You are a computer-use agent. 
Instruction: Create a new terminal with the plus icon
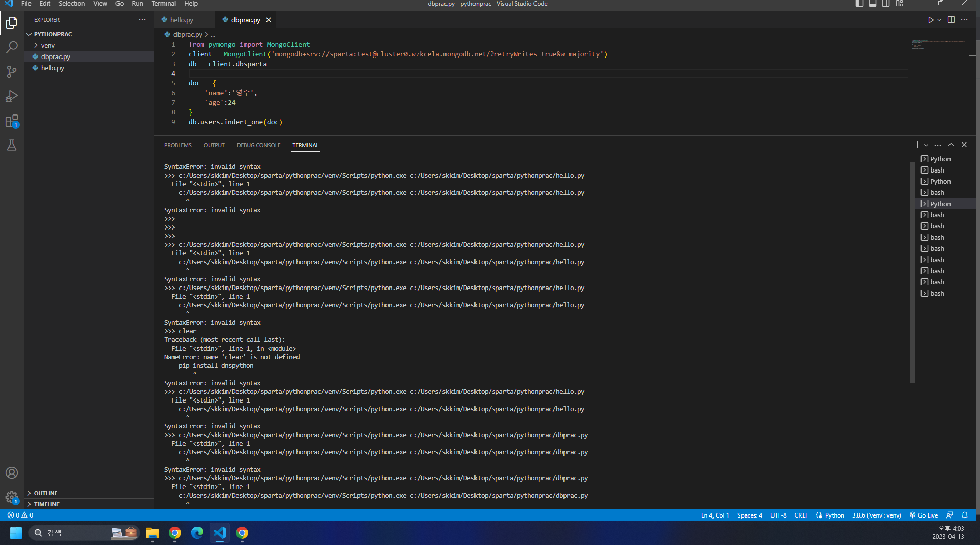point(917,145)
